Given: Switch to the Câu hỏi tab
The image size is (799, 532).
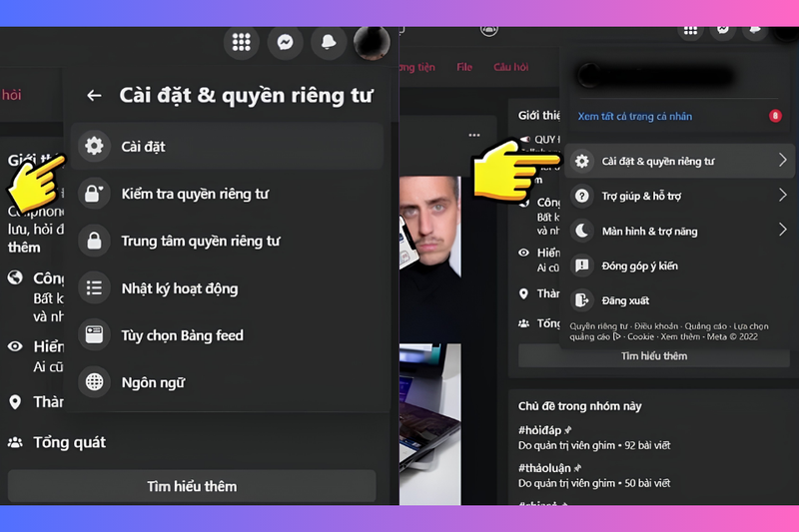Looking at the screenshot, I should point(510,67).
